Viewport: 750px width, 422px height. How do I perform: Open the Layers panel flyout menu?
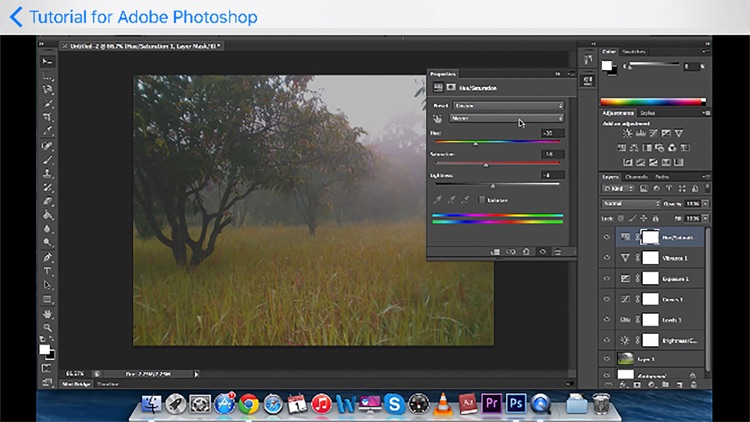click(x=706, y=177)
